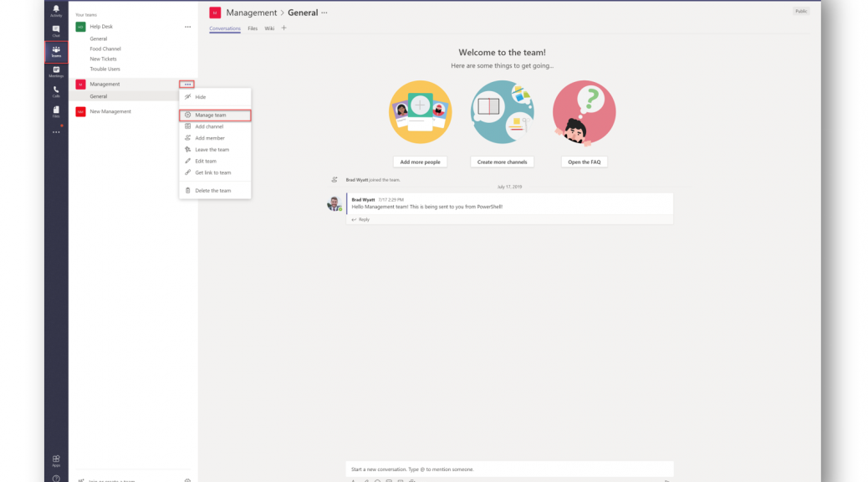Viewport: 868px width, 482px height.
Task: Choose Get link to team
Action: pos(215,173)
